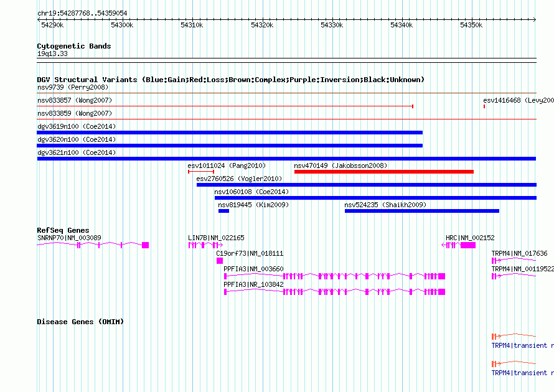Click the 54290k ruler tick label
554x392 pixels.
[52, 25]
